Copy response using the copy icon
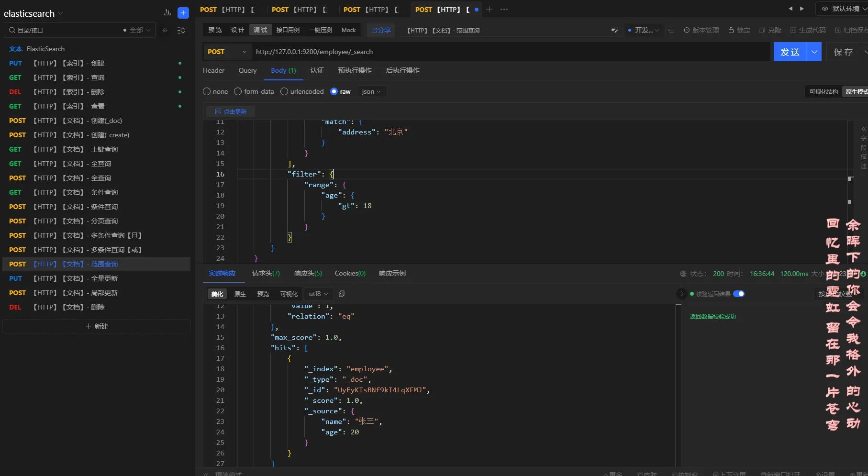Viewport: 868px width, 476px height. (342, 294)
